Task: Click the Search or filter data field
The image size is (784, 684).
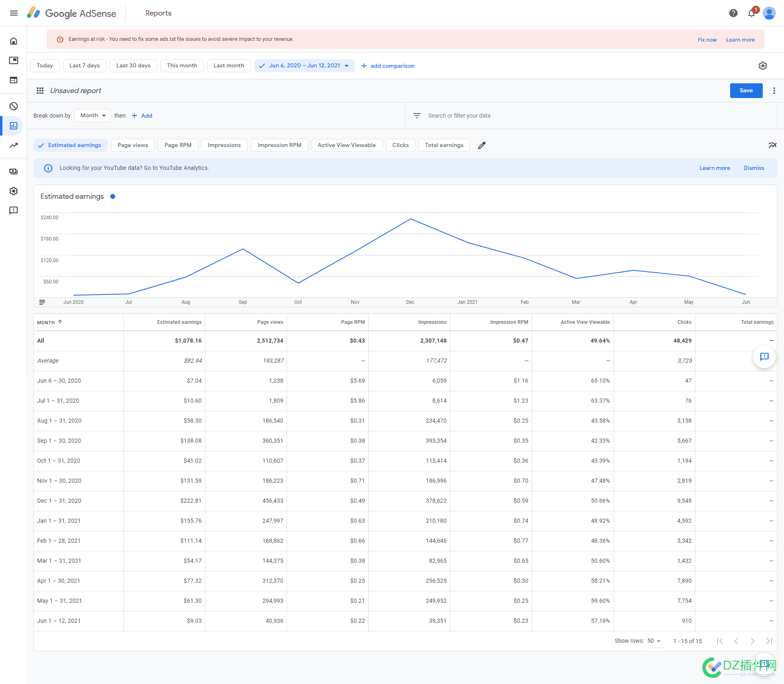Action: pos(591,116)
